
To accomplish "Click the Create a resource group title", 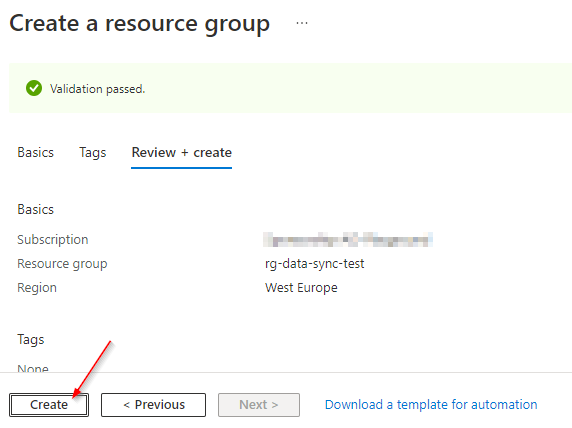I will coord(140,24).
